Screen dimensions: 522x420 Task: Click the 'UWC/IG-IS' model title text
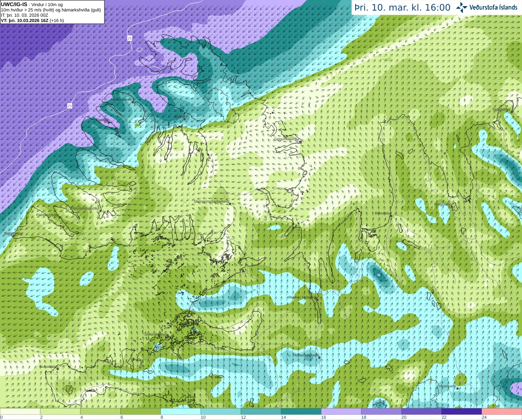[x=14, y=4]
